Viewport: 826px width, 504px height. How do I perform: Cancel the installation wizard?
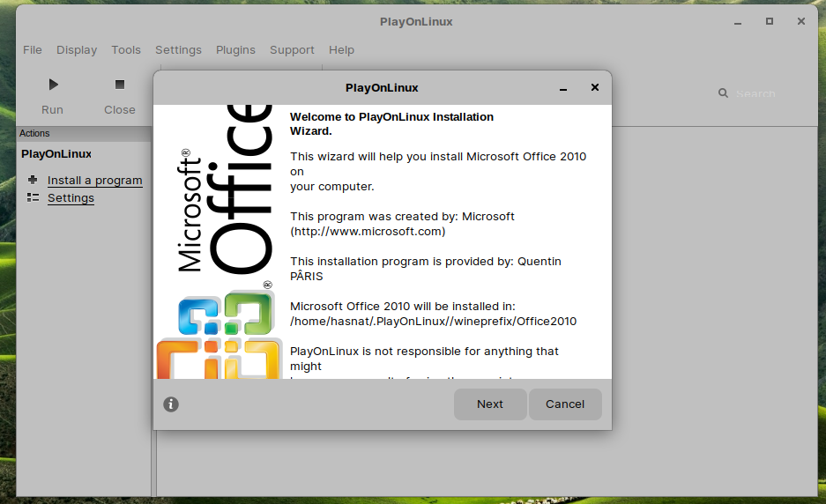coord(565,404)
